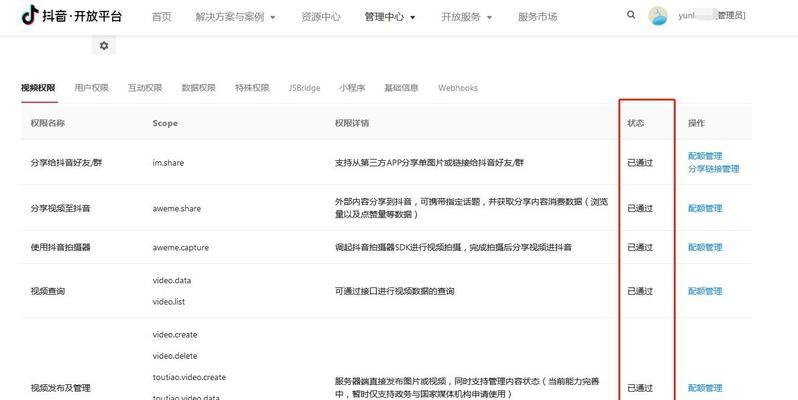Open 服务市场 navigation item
The image size is (798, 400).
[537, 17]
